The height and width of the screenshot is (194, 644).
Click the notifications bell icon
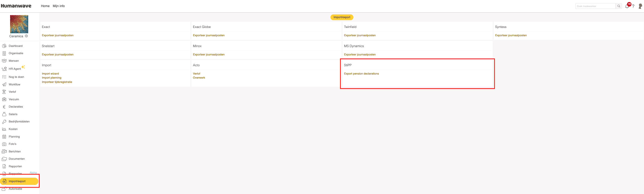coord(627,6)
